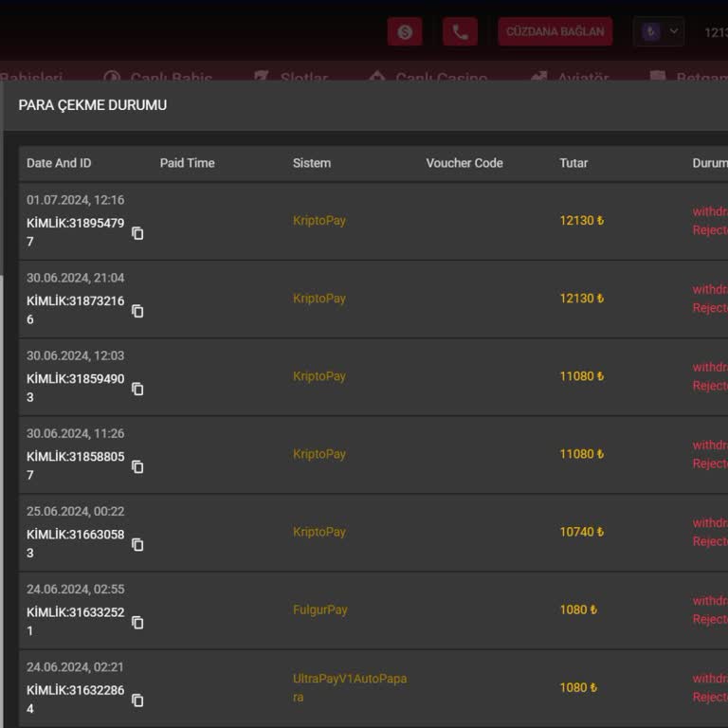This screenshot has height=728, width=728.
Task: Click the dollar deposit icon button
Action: (x=405, y=31)
